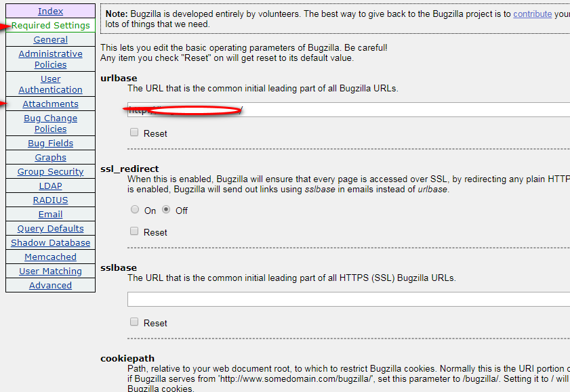Click the cookiepath parameter heading
570x392 pixels.
[127, 359]
